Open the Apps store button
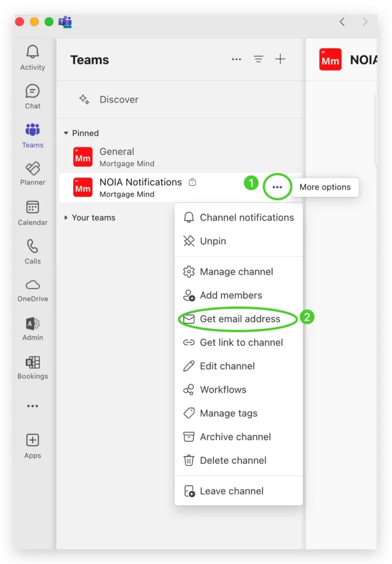This screenshot has width=392, height=564. [x=32, y=446]
